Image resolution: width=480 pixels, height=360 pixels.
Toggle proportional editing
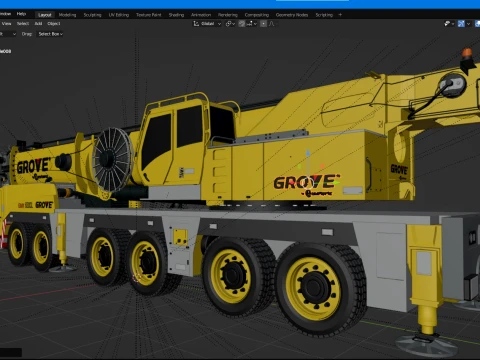(263, 24)
